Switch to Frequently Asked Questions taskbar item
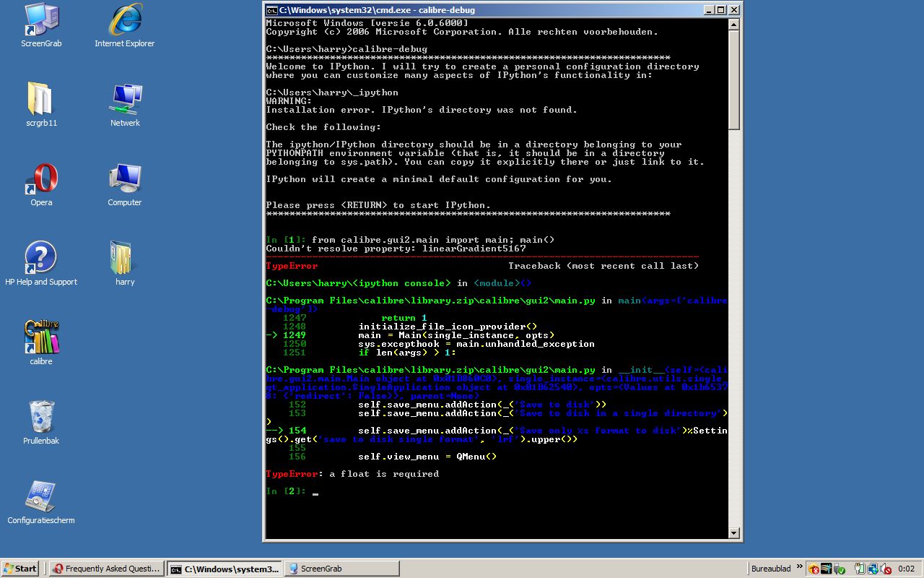Viewport: 924px width, 578px height. pyautogui.click(x=108, y=569)
